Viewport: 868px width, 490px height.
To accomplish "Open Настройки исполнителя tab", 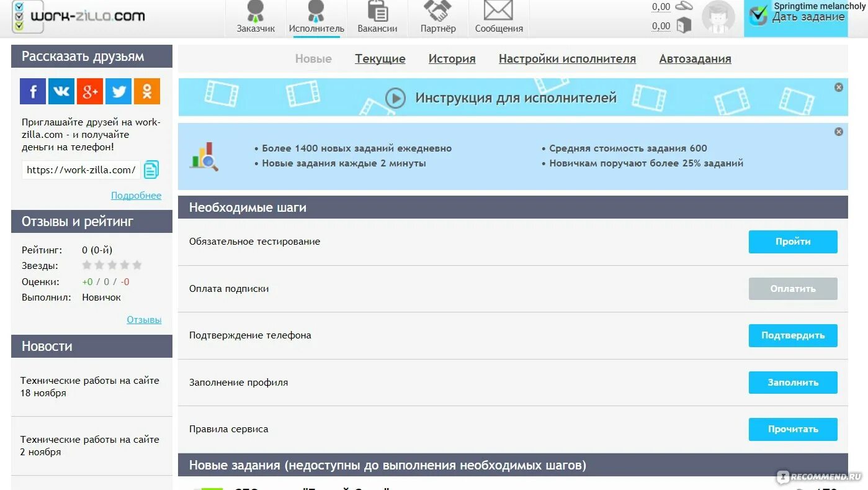I will [x=567, y=59].
